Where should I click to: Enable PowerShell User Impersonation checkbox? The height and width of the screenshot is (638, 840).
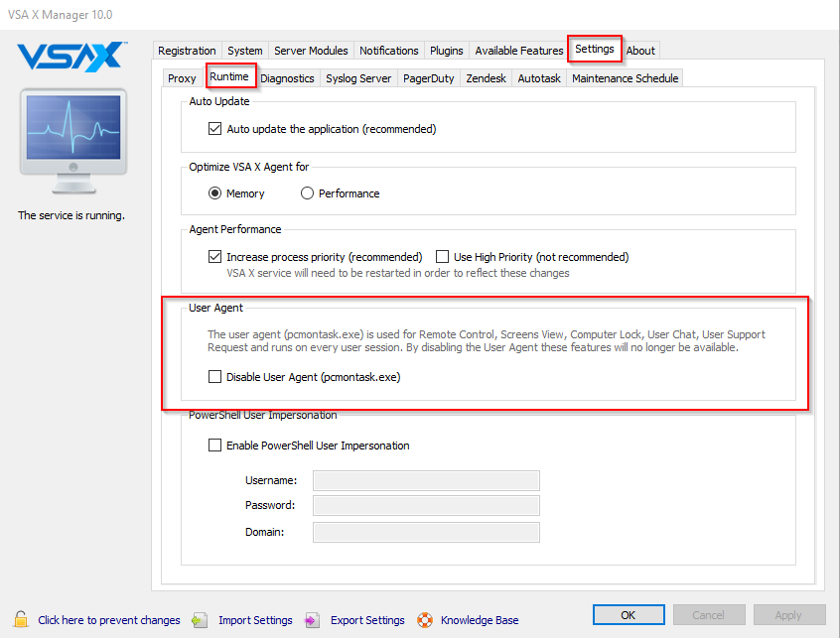point(214,446)
